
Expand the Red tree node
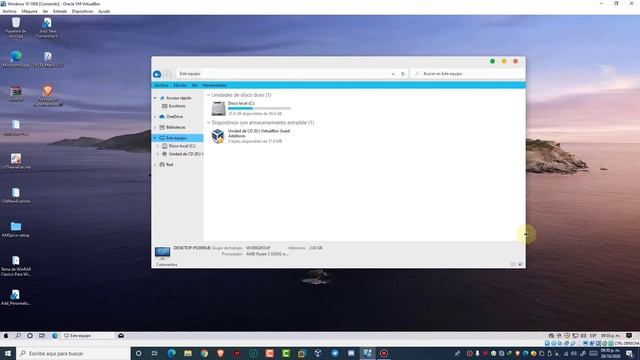(x=155, y=164)
